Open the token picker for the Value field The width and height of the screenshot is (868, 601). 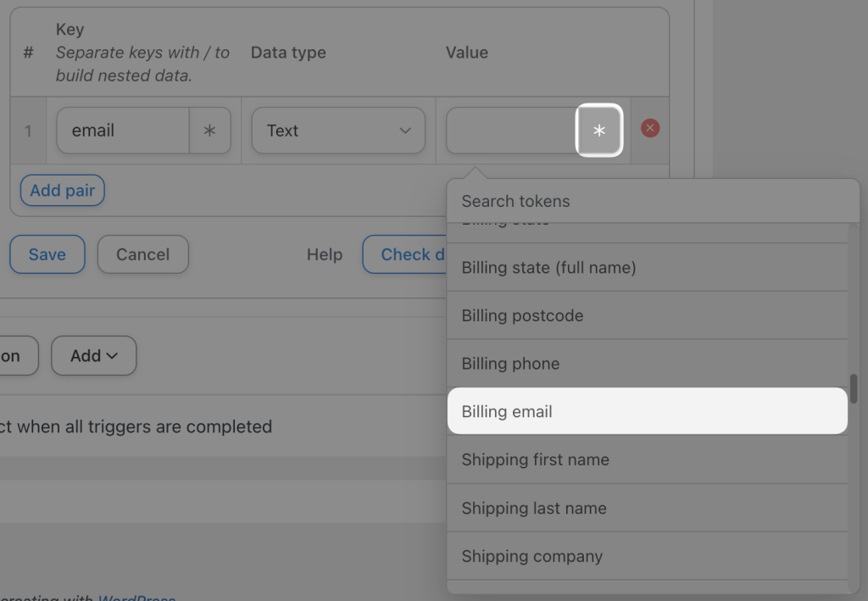[x=599, y=131]
